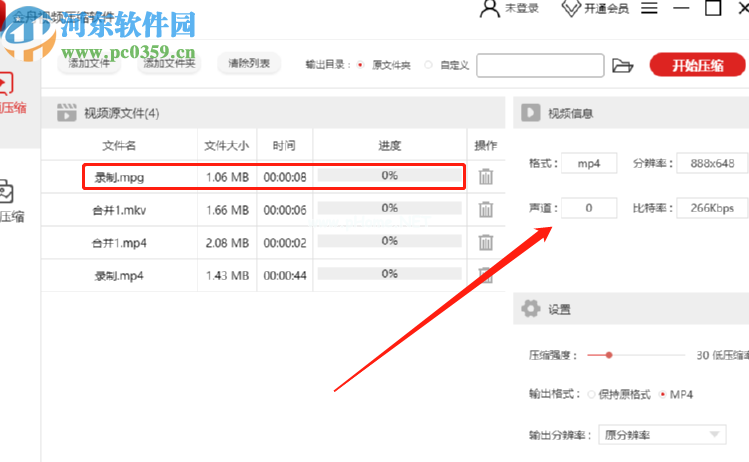Select 自定义 output directory option
The width and height of the screenshot is (749, 462).
click(x=428, y=64)
